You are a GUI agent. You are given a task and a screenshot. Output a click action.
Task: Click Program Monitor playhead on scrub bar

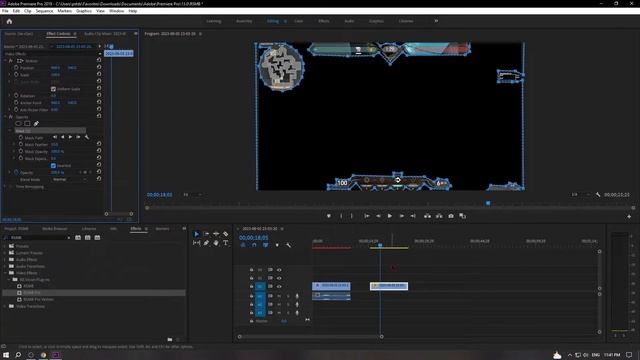488,203
